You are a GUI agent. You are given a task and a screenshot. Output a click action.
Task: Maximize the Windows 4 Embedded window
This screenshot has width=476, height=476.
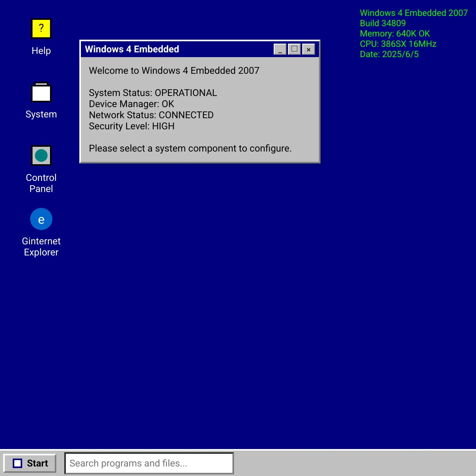coord(294,49)
